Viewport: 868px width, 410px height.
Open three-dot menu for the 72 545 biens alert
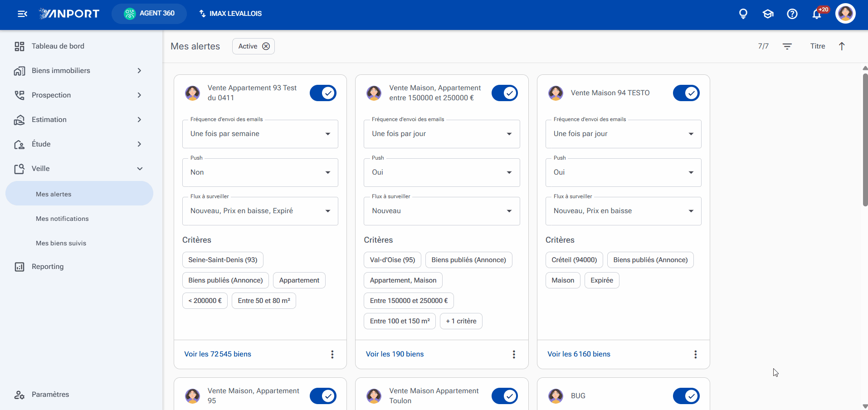[x=332, y=354]
